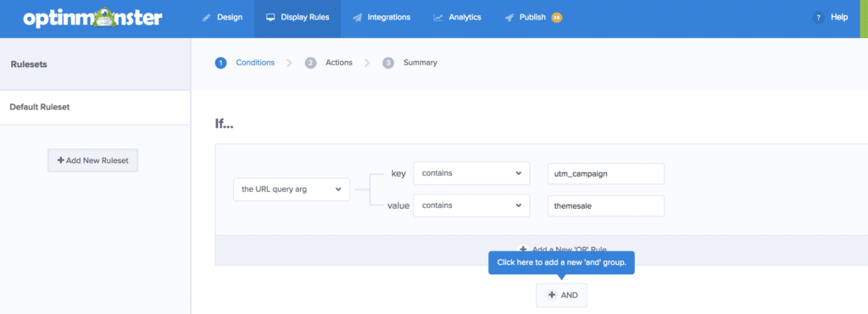Click the Help question mark icon
This screenshot has width=868, height=314.
coord(819,18)
